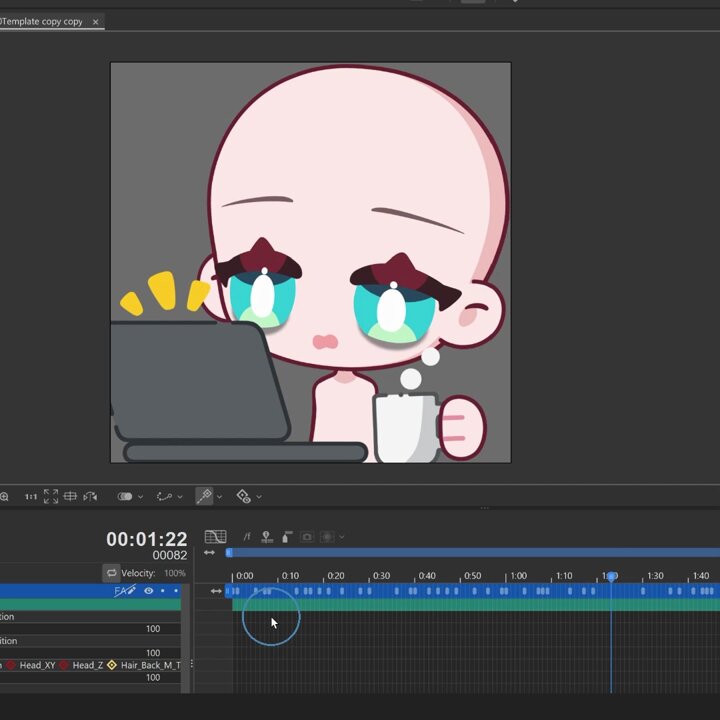Click the red diamond before Head_XY
The width and height of the screenshot is (720, 720).
coord(11,665)
